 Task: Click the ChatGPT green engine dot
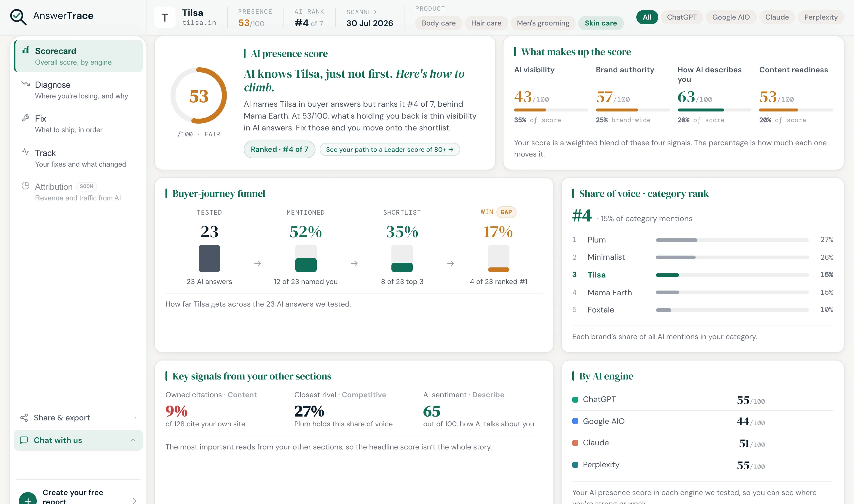(x=575, y=399)
